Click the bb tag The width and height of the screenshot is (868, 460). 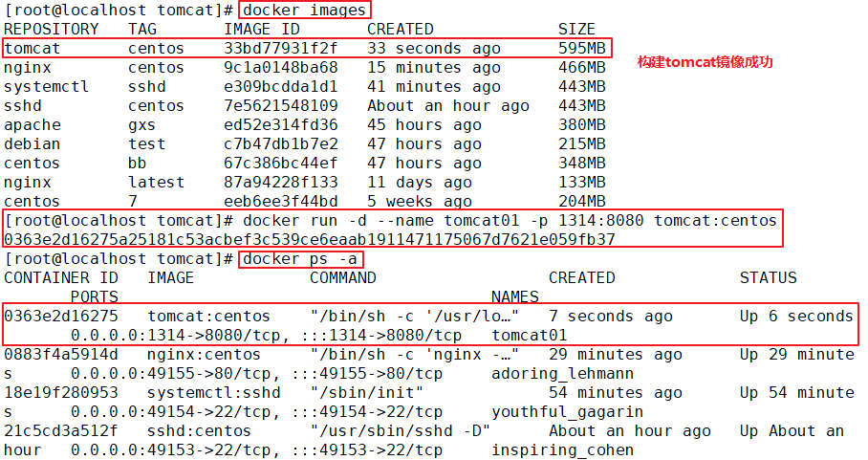tap(138, 164)
